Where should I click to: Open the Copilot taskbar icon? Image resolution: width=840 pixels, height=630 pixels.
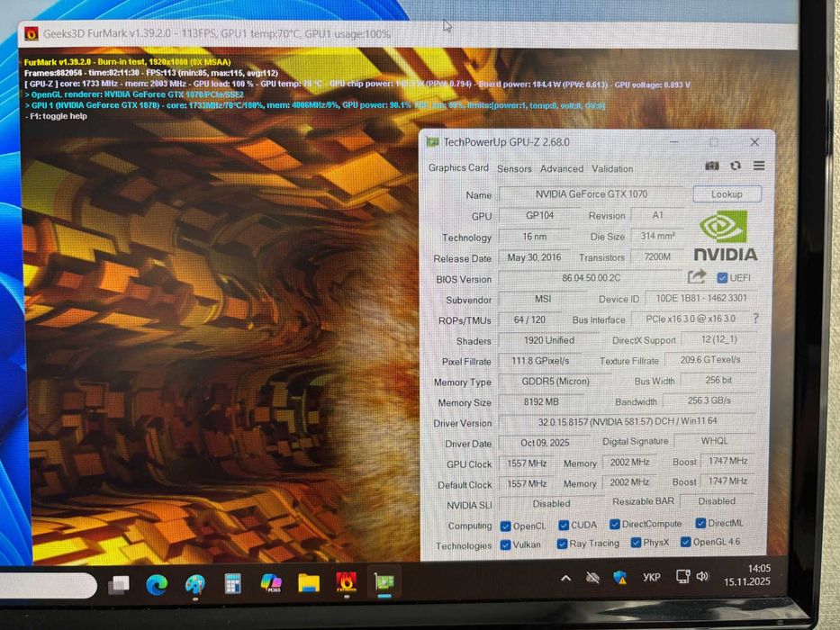point(195,584)
